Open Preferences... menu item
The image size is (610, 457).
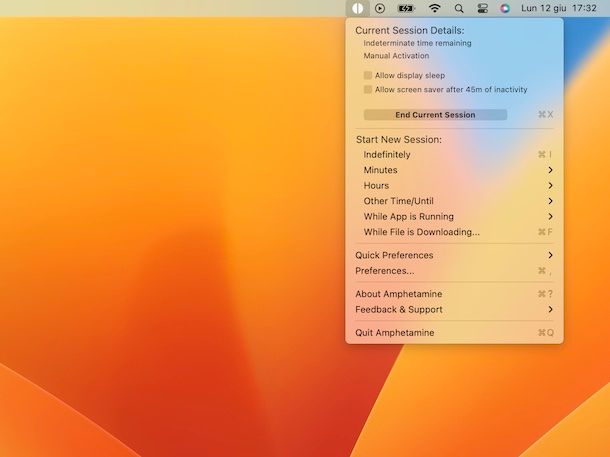coord(454,271)
